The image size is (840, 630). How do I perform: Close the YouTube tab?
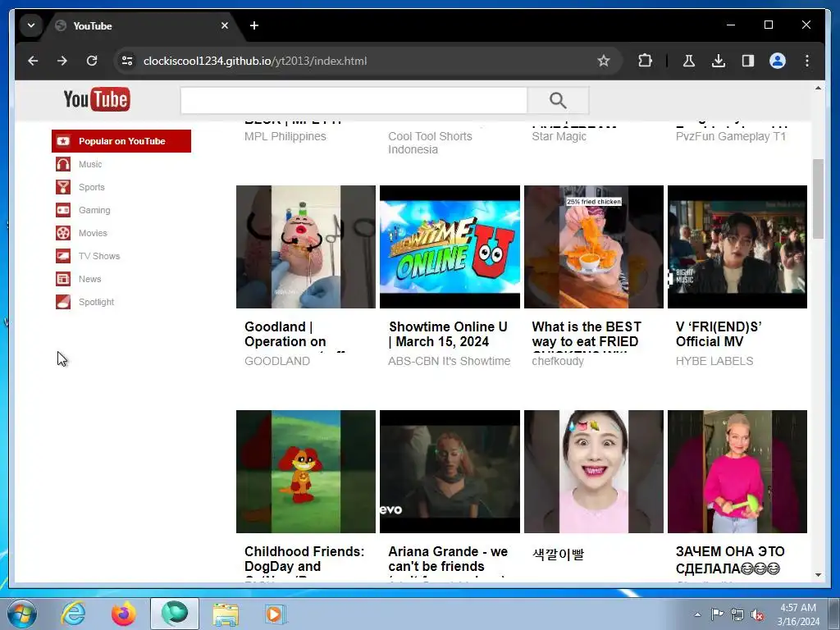pyautogui.click(x=225, y=25)
